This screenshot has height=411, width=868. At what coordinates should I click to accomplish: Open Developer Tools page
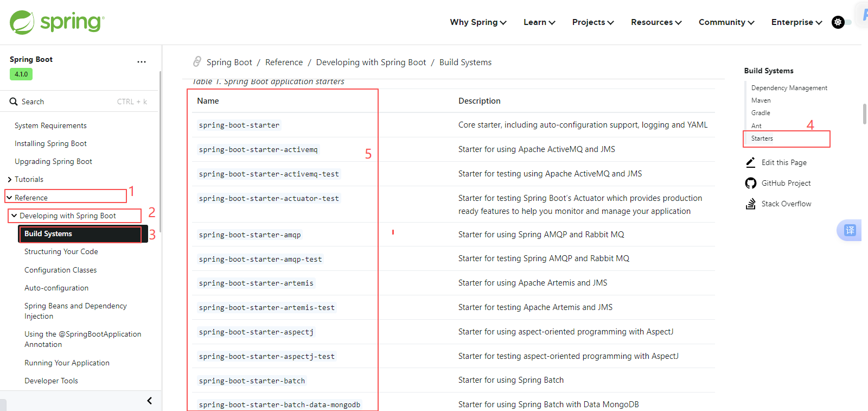pyautogui.click(x=51, y=381)
